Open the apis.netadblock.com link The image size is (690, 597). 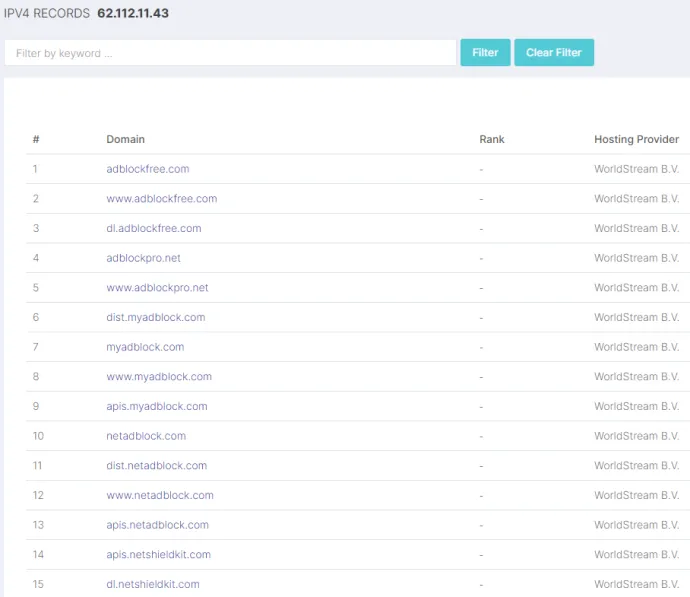[158, 525]
